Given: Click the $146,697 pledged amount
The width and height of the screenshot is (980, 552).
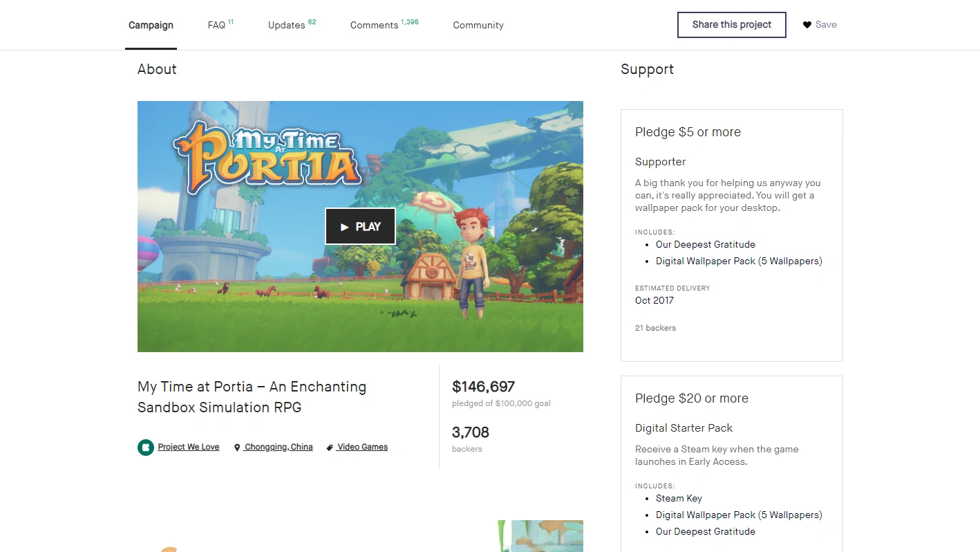Looking at the screenshot, I should pos(483,387).
